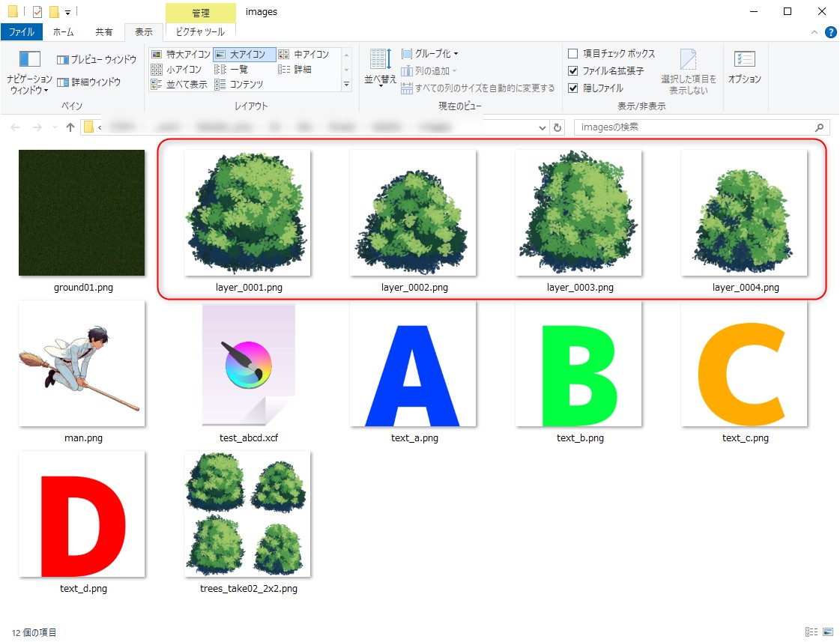Screen dimensions: 840x642
Task: Select Extra Large Icons (特大アイコン) layout
Action: pyautogui.click(x=180, y=55)
